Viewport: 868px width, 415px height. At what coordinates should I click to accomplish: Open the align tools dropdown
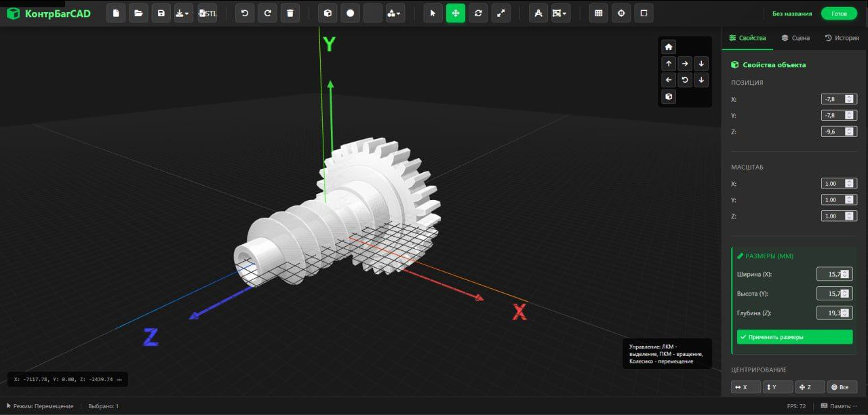[561, 13]
